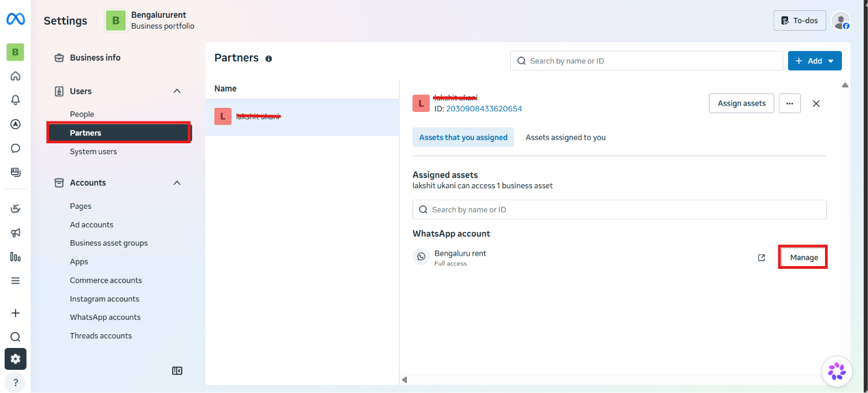Click the partner ID 2030908433620654 link
The height and width of the screenshot is (393, 868).
(x=484, y=108)
